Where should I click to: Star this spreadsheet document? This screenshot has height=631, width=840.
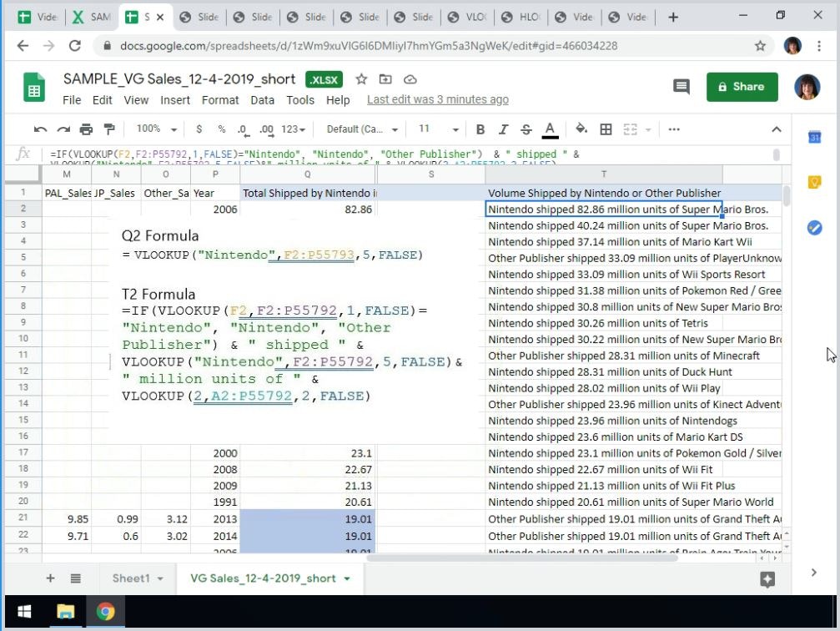[361, 79]
